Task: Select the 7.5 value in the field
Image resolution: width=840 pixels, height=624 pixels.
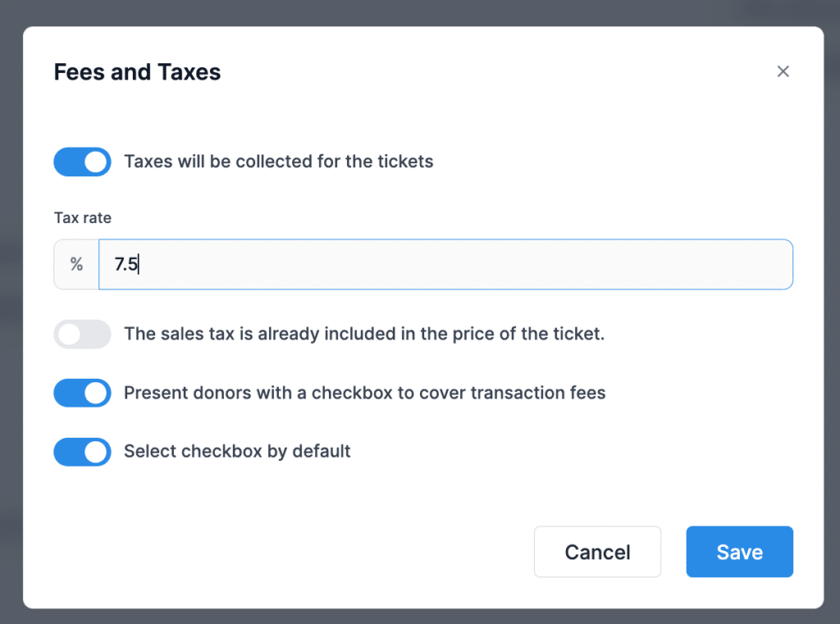Action: point(123,264)
